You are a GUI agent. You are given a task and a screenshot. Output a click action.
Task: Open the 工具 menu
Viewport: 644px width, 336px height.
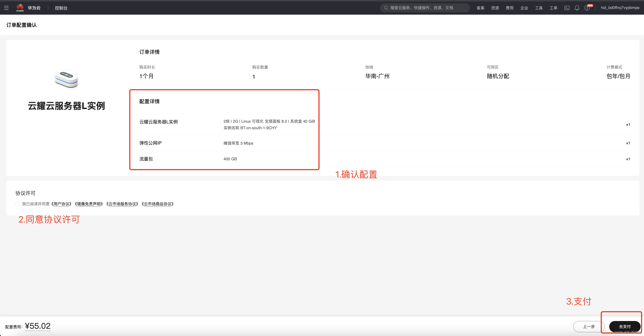(538, 8)
